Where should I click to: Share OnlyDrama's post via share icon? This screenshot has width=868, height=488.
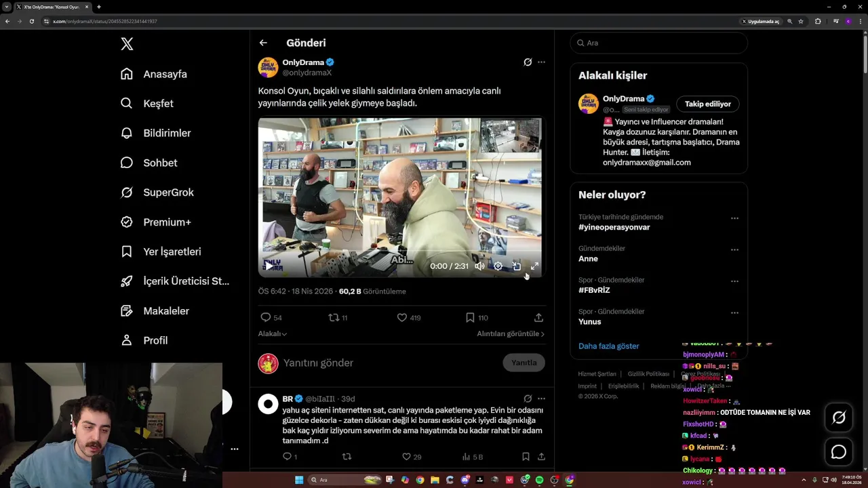pos(538,317)
